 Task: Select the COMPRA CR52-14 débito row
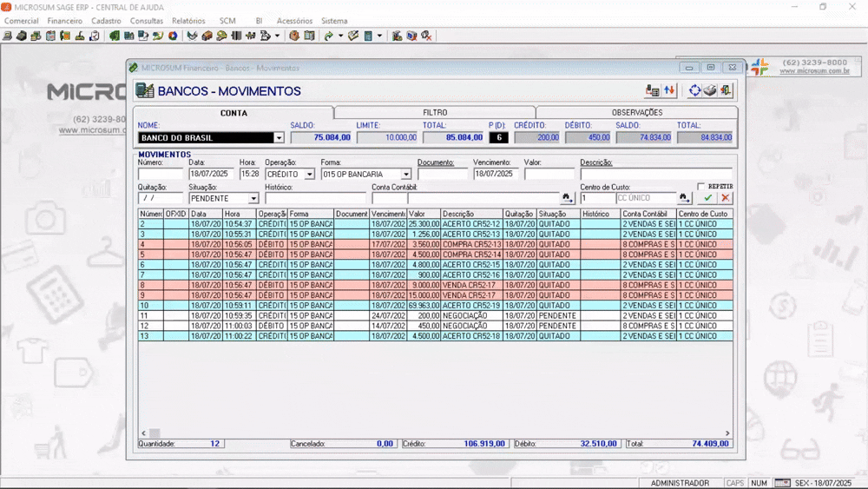(x=435, y=254)
